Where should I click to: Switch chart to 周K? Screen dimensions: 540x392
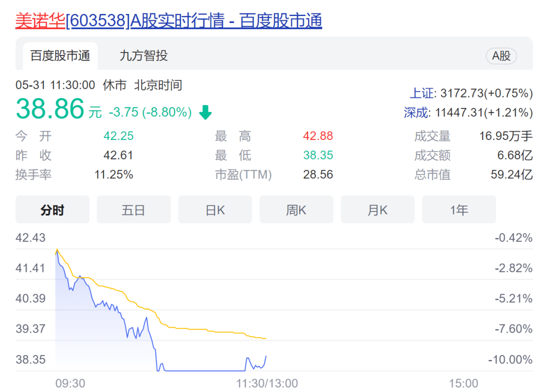coord(296,210)
